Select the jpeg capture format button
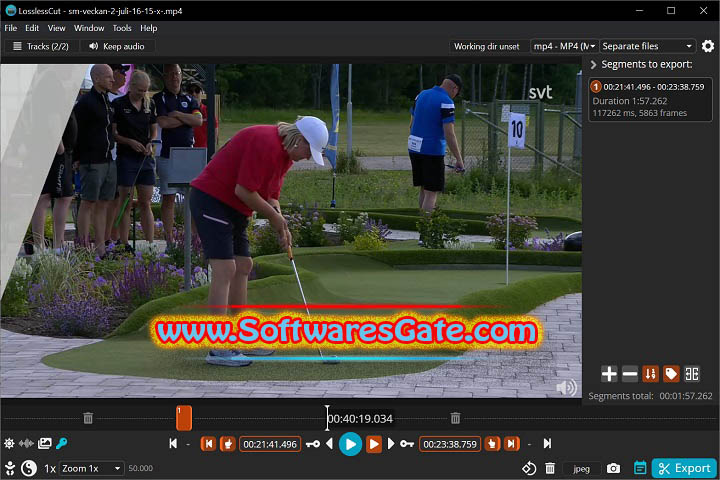The width and height of the screenshot is (720, 480). 581,469
